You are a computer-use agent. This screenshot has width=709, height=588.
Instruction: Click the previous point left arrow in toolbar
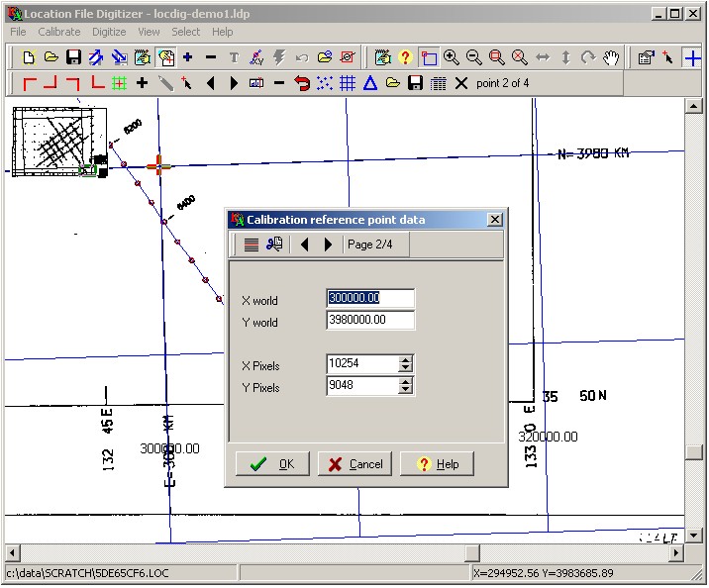(211, 83)
